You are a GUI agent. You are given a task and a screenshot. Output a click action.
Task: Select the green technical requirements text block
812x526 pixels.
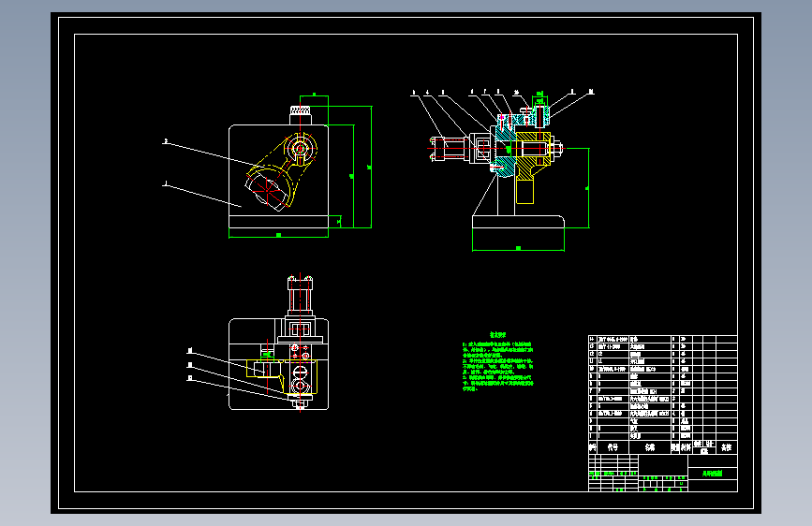click(x=497, y=361)
